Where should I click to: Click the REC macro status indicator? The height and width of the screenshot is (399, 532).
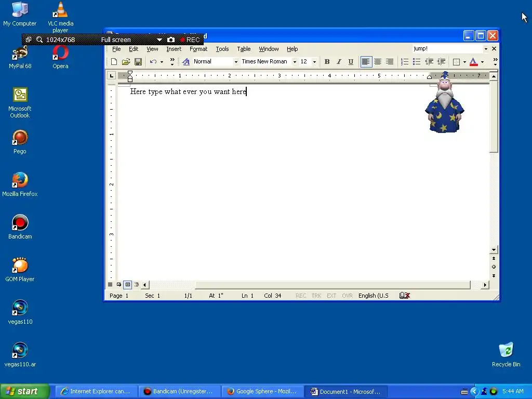(301, 296)
